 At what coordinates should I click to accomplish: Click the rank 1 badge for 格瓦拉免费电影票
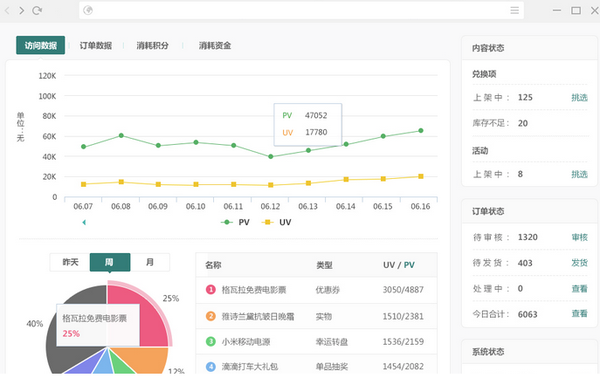pyautogui.click(x=211, y=290)
